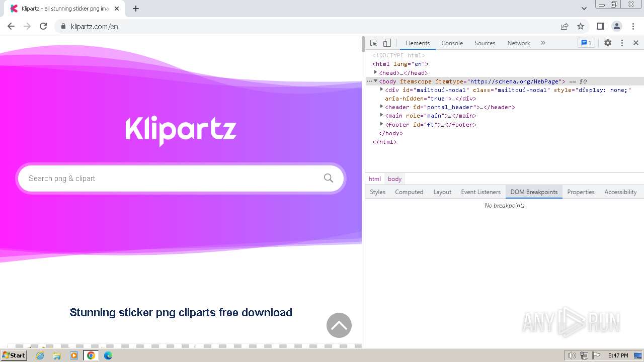Select the html lang="en" line

tap(400, 64)
